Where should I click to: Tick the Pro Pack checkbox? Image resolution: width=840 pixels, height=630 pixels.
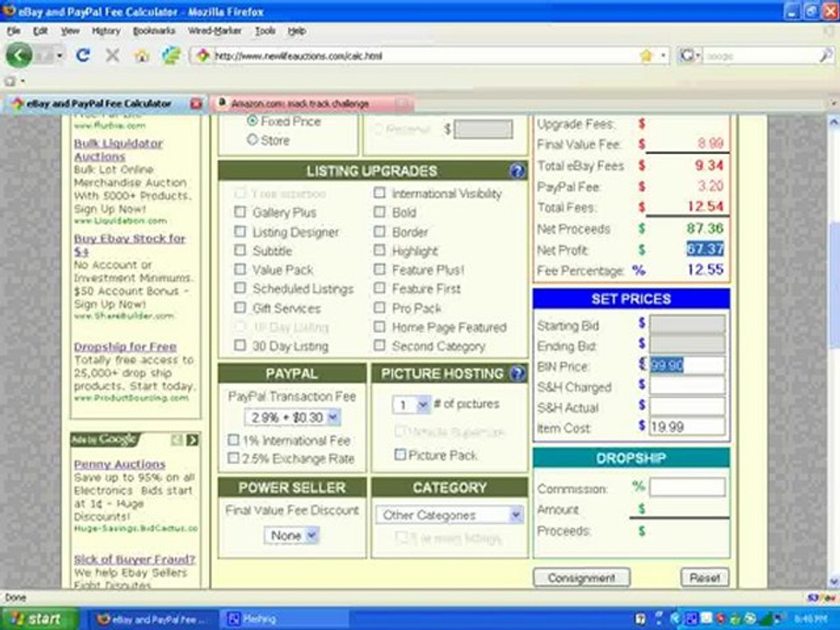(x=379, y=308)
